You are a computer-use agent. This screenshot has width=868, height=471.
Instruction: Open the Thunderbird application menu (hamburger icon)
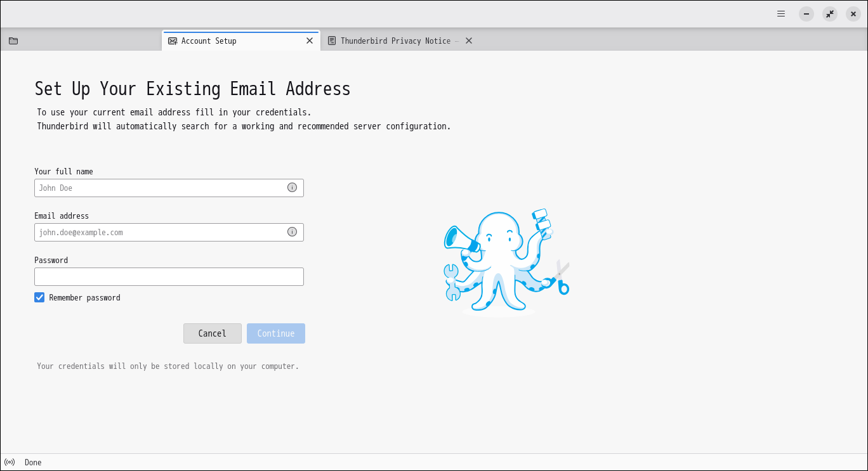click(x=781, y=14)
